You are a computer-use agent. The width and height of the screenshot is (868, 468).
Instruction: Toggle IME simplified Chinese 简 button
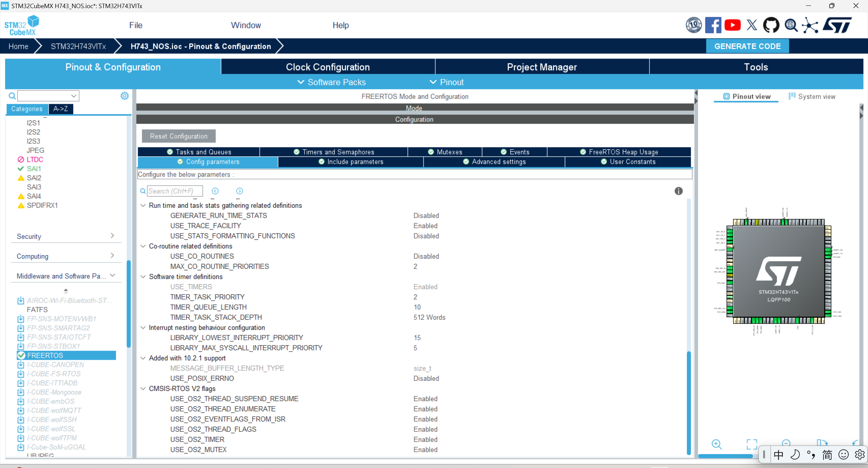[827, 455]
